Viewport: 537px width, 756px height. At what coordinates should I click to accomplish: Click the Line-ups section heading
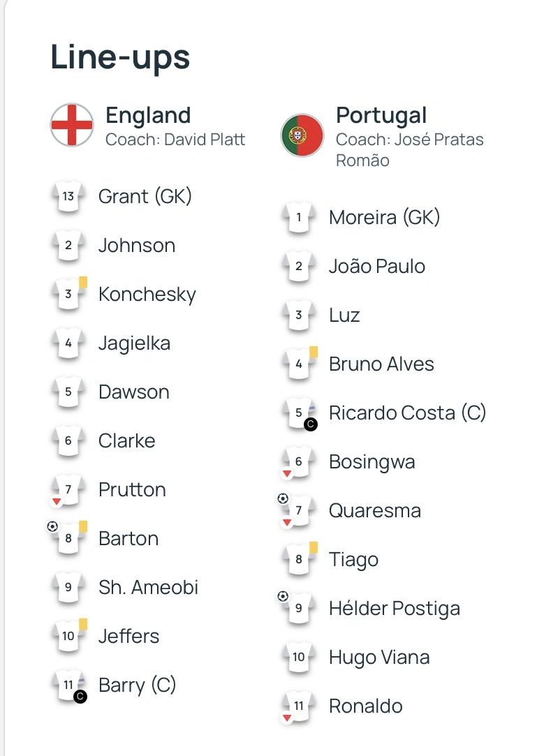(x=120, y=57)
